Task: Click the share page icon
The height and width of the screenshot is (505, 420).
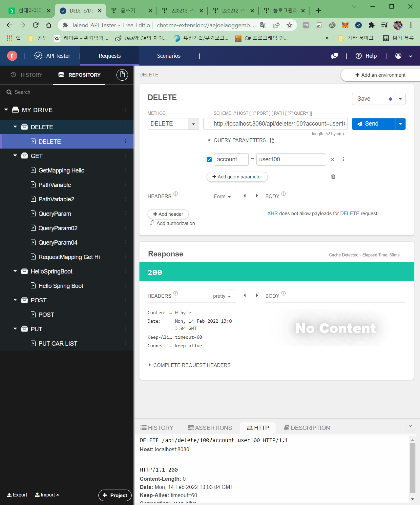Action: [276, 25]
